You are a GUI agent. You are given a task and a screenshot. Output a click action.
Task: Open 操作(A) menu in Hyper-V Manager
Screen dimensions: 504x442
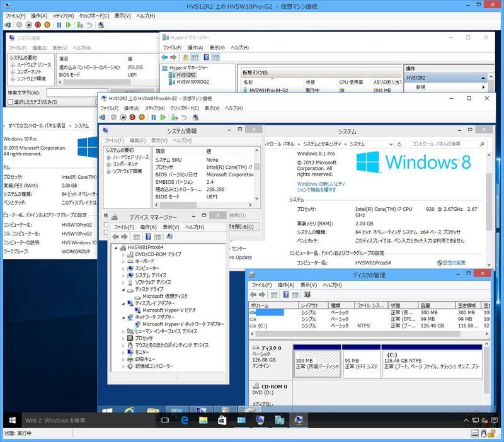click(x=195, y=48)
